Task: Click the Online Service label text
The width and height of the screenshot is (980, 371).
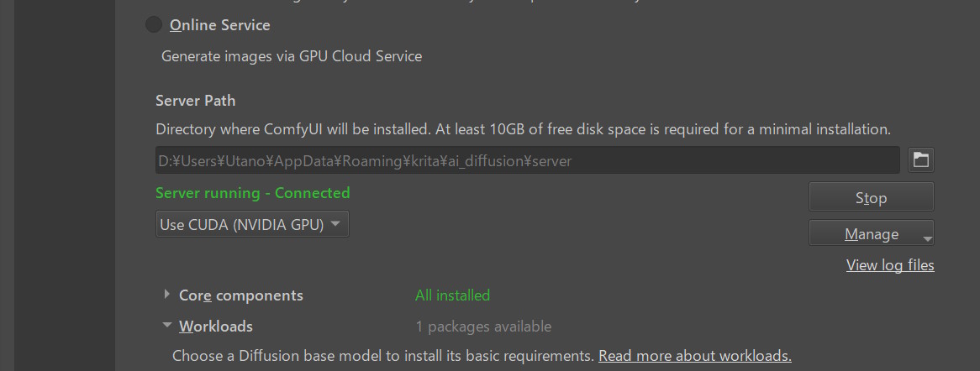Action: [x=220, y=26]
